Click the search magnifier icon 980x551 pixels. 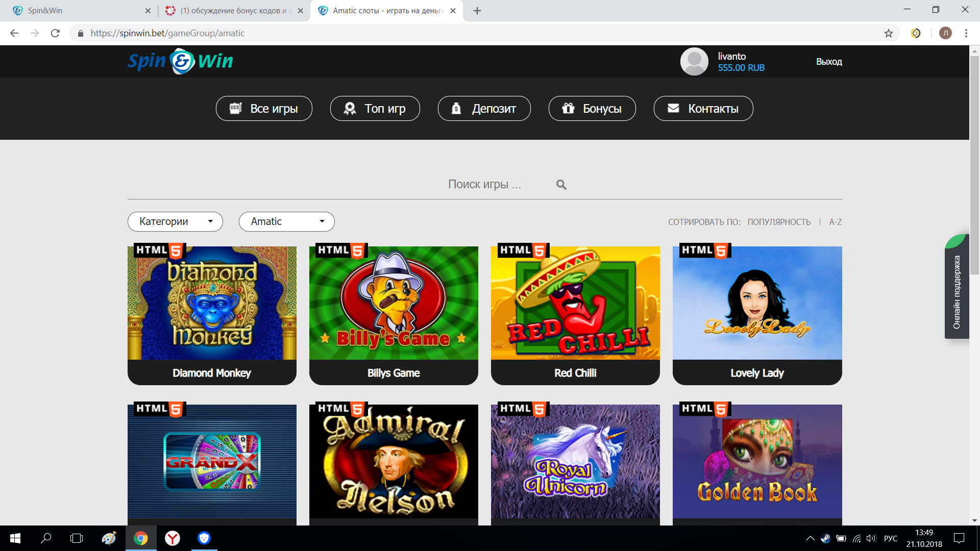(561, 185)
